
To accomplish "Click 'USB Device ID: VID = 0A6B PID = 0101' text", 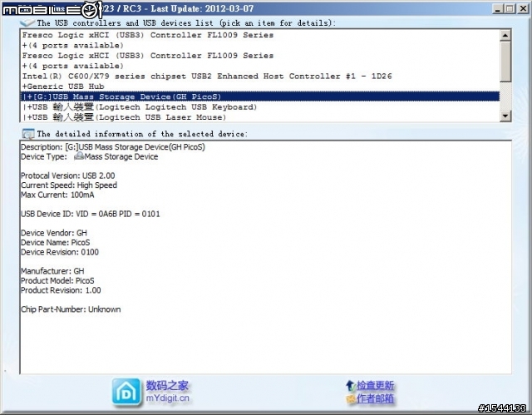I will pos(91,214).
